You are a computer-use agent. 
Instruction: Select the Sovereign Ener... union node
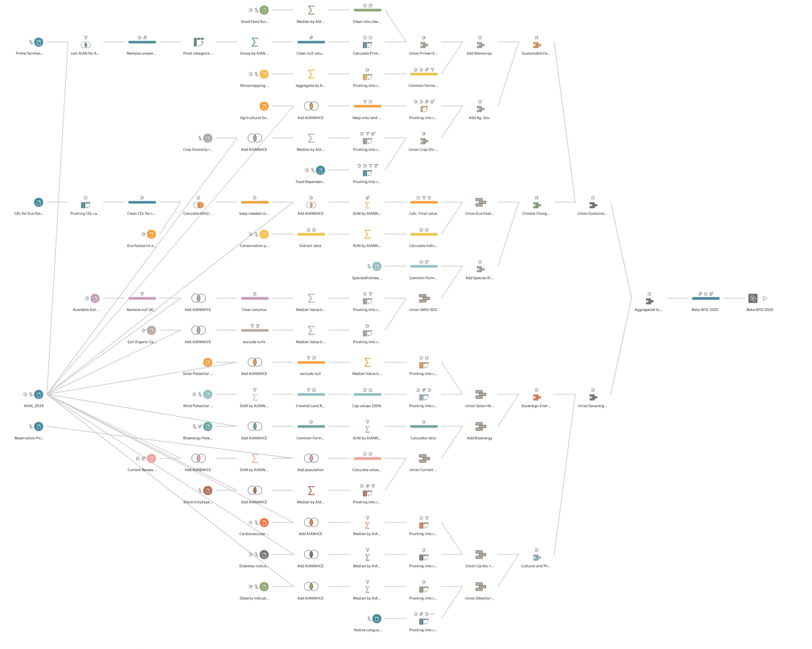(x=537, y=397)
